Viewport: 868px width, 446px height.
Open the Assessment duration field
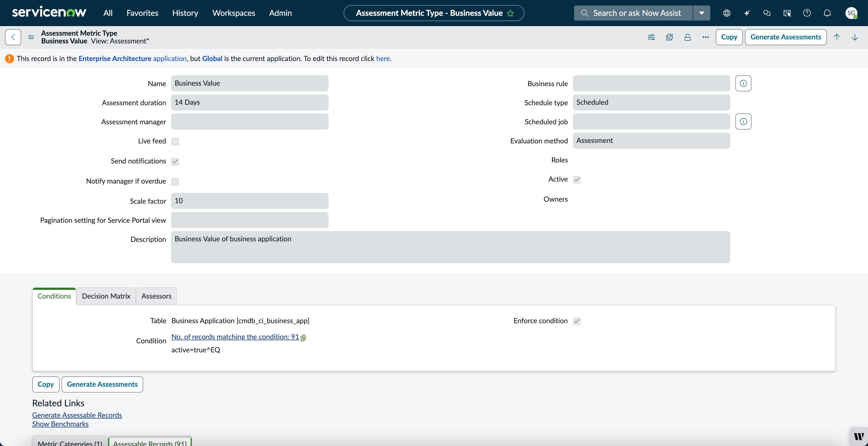[x=250, y=102]
